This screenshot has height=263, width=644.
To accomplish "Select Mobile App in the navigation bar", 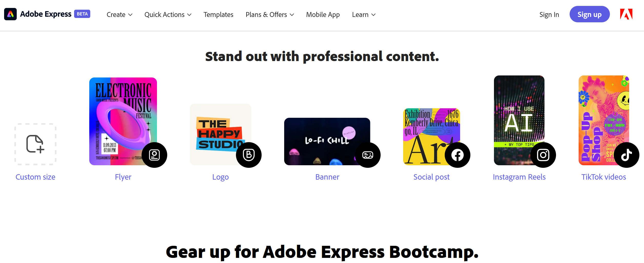I will (322, 15).
